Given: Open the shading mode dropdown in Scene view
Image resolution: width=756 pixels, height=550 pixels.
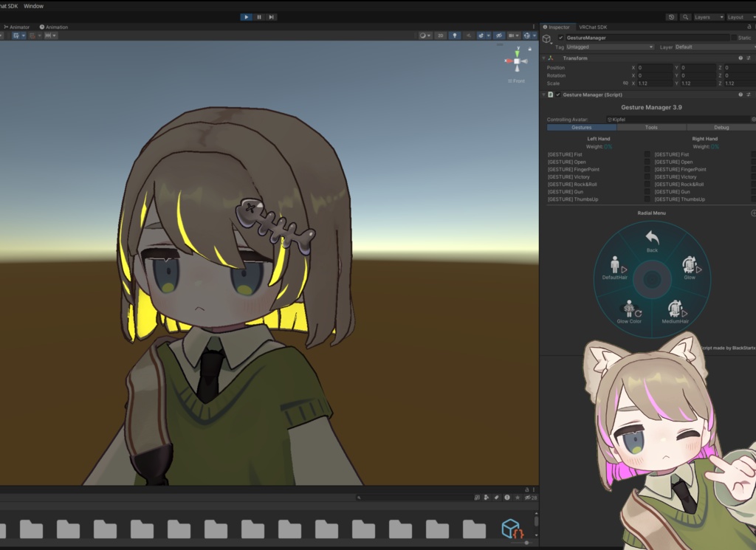Looking at the screenshot, I should click(425, 35).
